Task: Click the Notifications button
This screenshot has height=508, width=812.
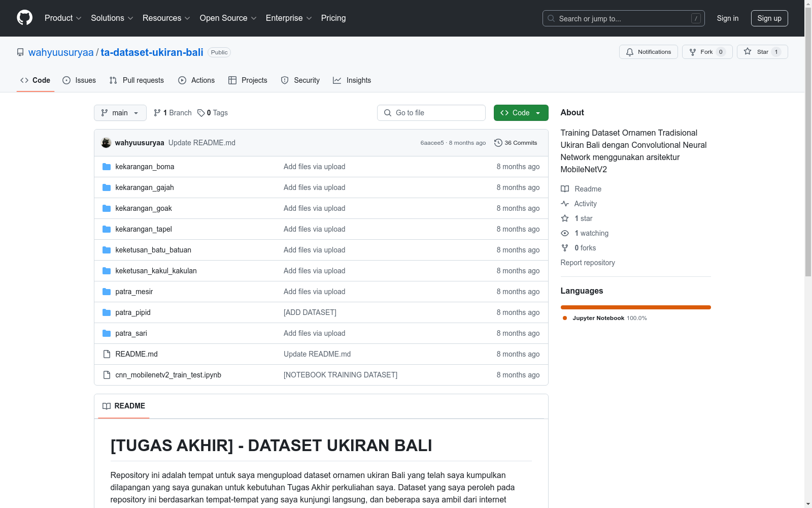Action: 649,52
